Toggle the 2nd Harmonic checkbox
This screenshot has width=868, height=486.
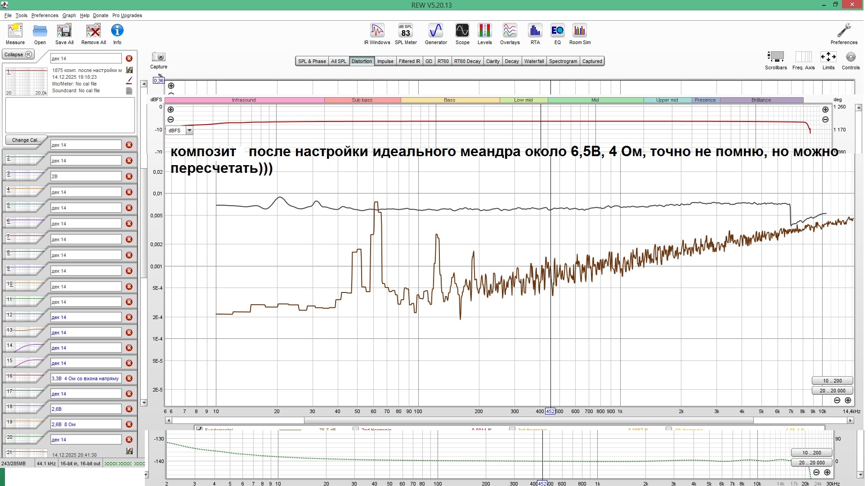coord(356,429)
